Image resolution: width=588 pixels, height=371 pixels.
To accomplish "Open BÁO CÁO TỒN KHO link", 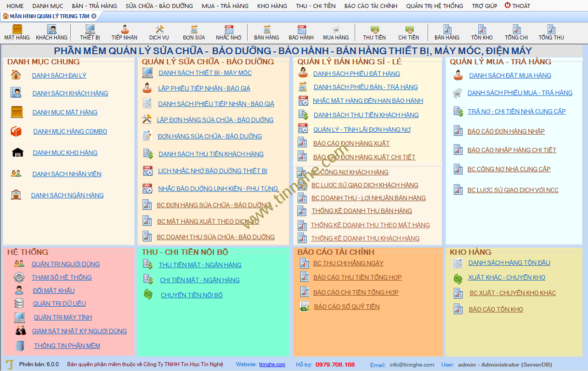I will pyautogui.click(x=496, y=310).
